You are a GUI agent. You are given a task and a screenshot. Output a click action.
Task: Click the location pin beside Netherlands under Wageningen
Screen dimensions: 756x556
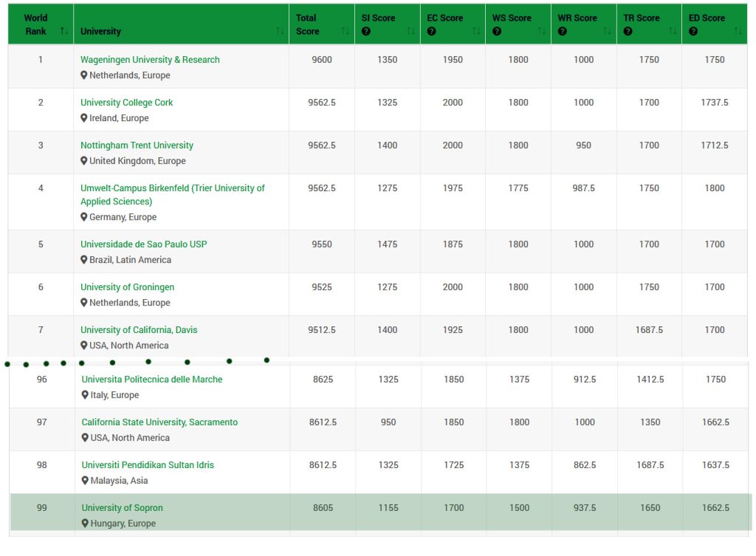point(84,75)
